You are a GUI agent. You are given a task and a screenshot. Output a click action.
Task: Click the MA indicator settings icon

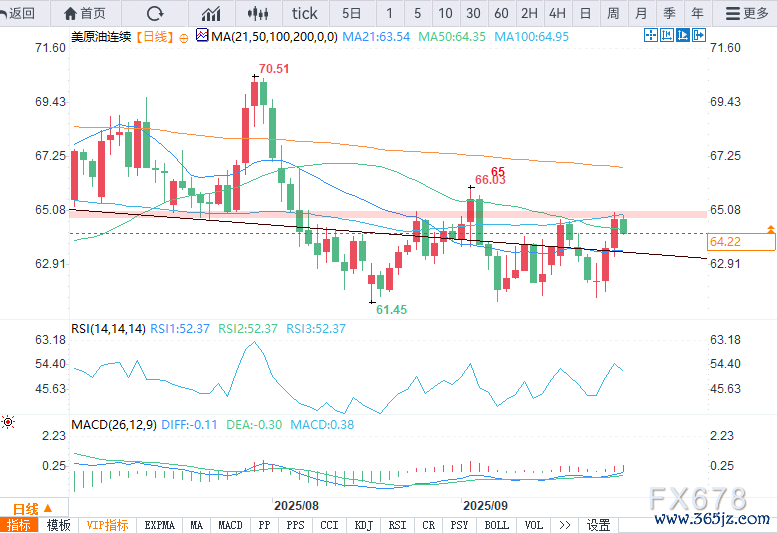click(202, 36)
